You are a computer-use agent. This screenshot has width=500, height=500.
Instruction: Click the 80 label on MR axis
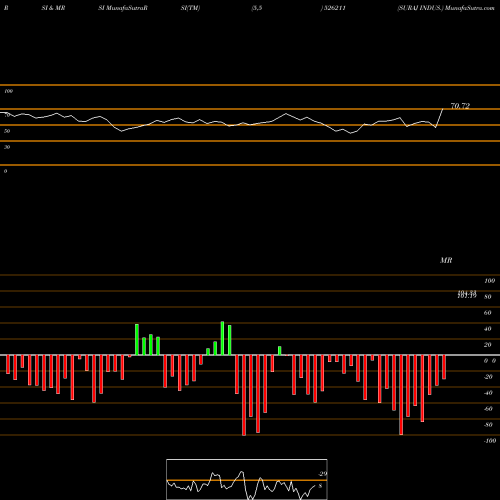[488, 297]
